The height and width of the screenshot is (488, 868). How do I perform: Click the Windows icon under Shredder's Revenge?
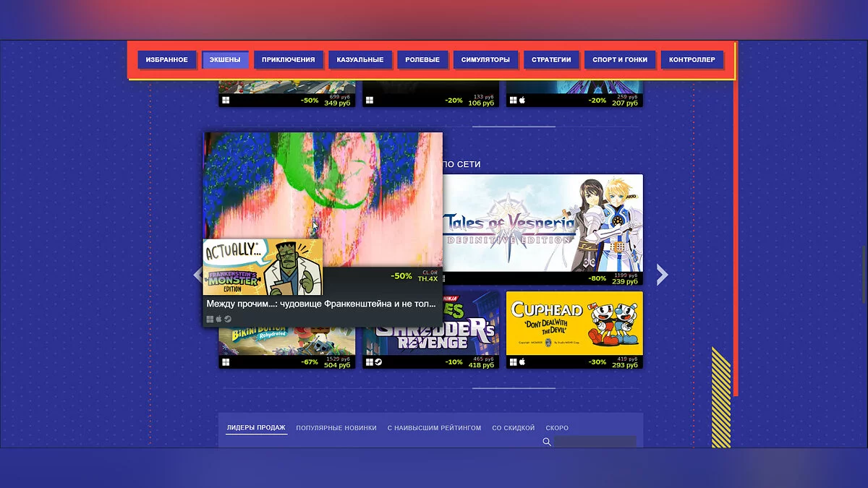[x=370, y=362]
